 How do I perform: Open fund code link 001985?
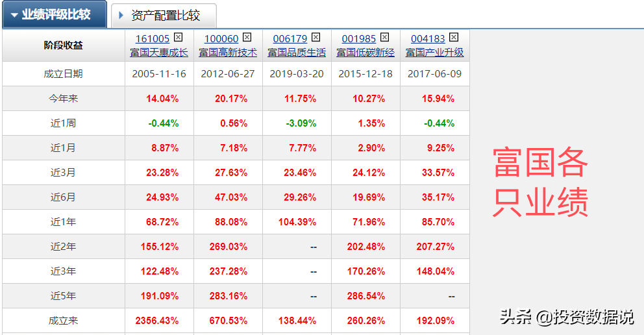[x=359, y=39]
